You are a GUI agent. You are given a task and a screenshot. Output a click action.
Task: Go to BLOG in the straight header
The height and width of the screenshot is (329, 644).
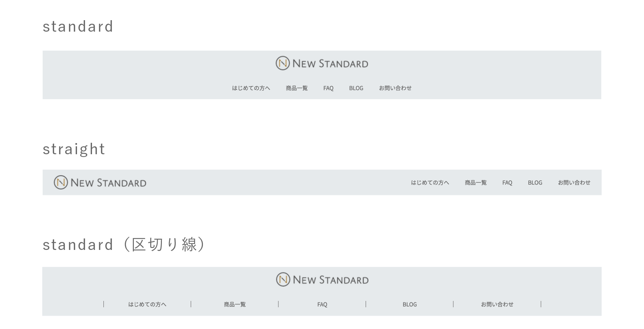[x=535, y=183]
